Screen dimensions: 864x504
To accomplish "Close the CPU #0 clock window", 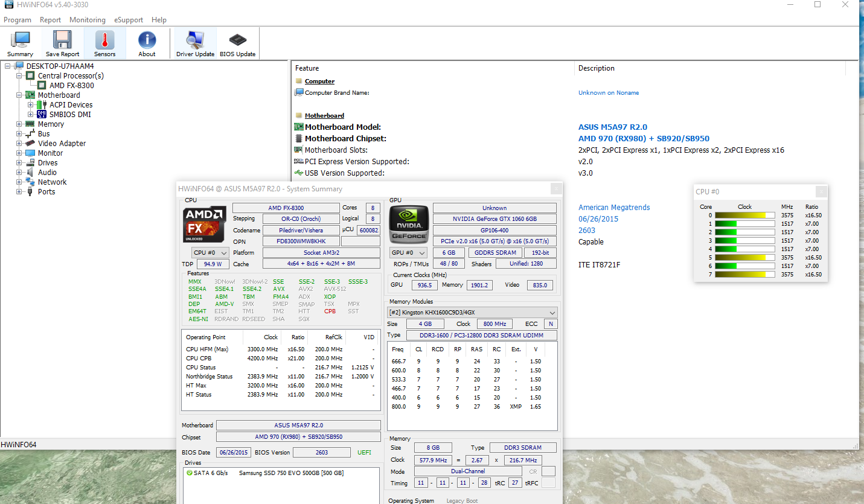I will coord(821,192).
